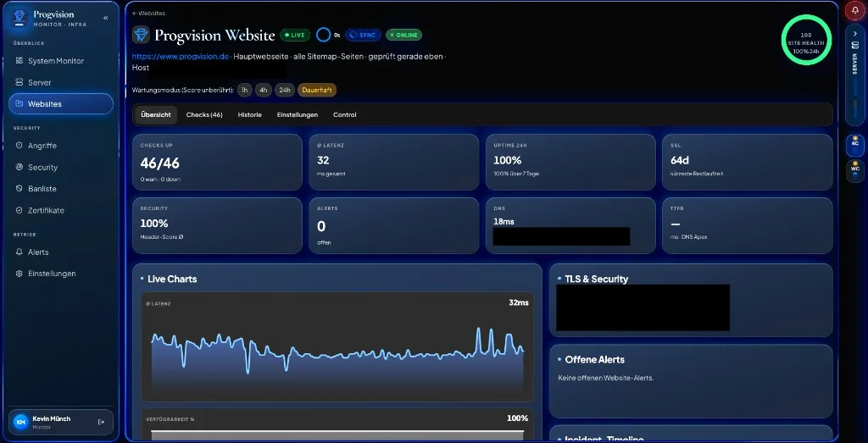Click the logout icon next to Kevin Münch
Screen dimensions: 868x443
(x=102, y=422)
